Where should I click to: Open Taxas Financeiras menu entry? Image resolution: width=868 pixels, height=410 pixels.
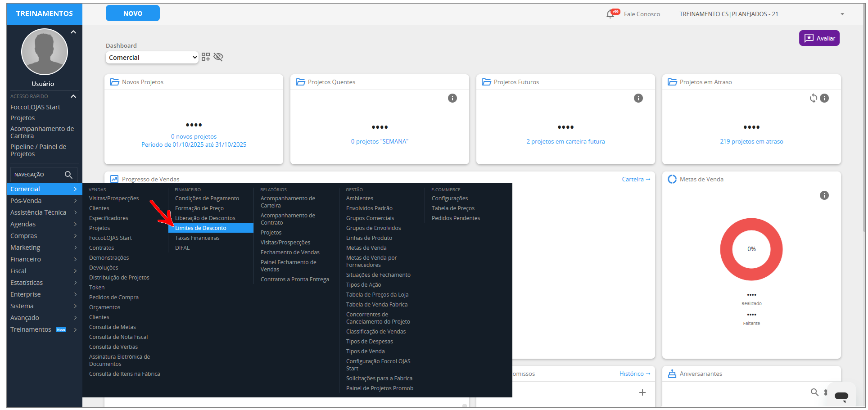(197, 238)
